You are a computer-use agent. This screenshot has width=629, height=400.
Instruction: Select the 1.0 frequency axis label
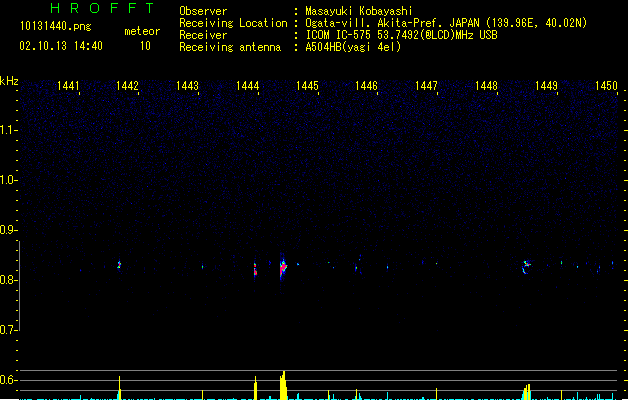[8, 180]
